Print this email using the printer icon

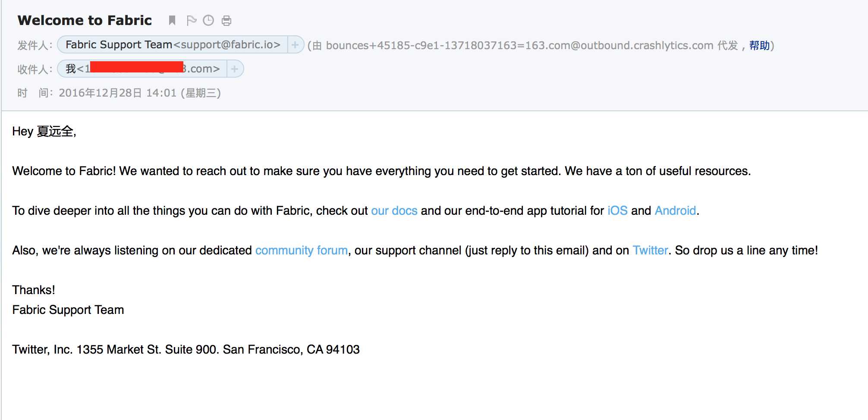click(226, 21)
